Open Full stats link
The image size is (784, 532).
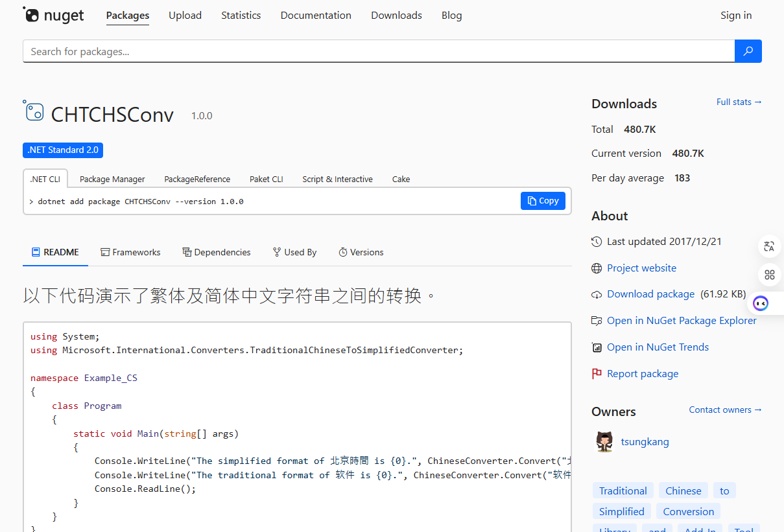[739, 102]
